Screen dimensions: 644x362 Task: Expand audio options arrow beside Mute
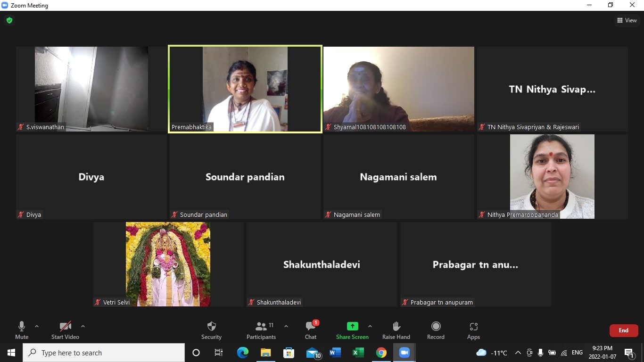[37, 326]
